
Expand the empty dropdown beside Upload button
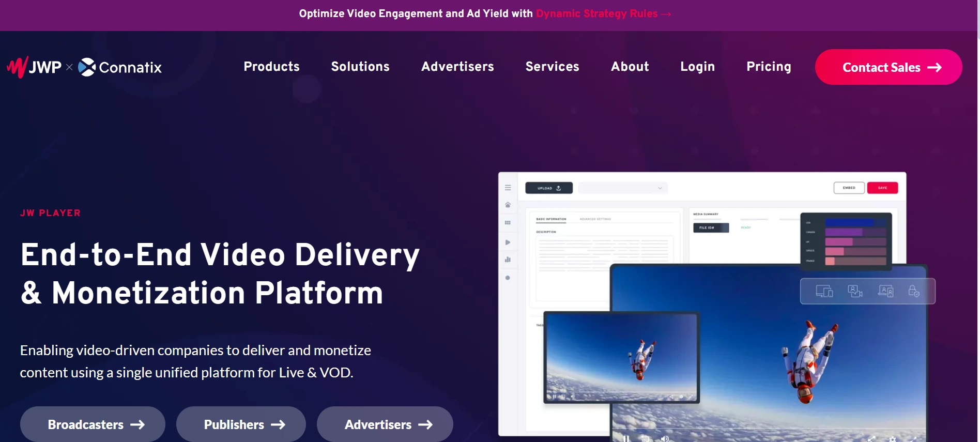(x=623, y=188)
